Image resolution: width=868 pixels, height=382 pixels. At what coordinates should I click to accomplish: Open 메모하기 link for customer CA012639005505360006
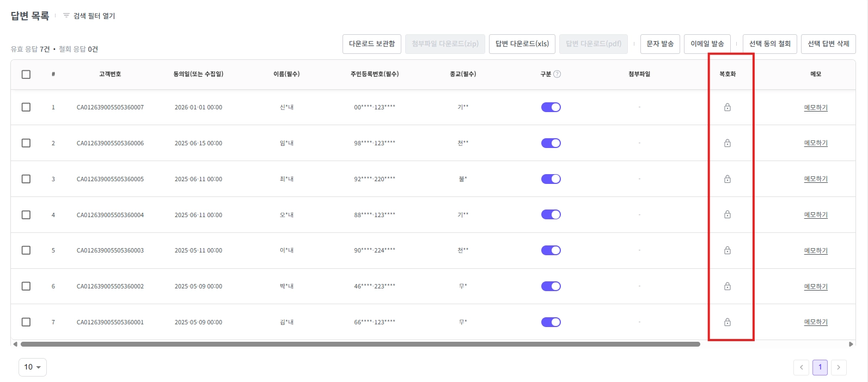pyautogui.click(x=816, y=143)
